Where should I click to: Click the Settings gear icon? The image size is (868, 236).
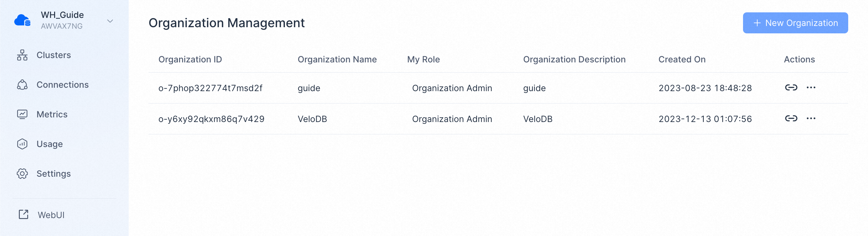point(22,174)
